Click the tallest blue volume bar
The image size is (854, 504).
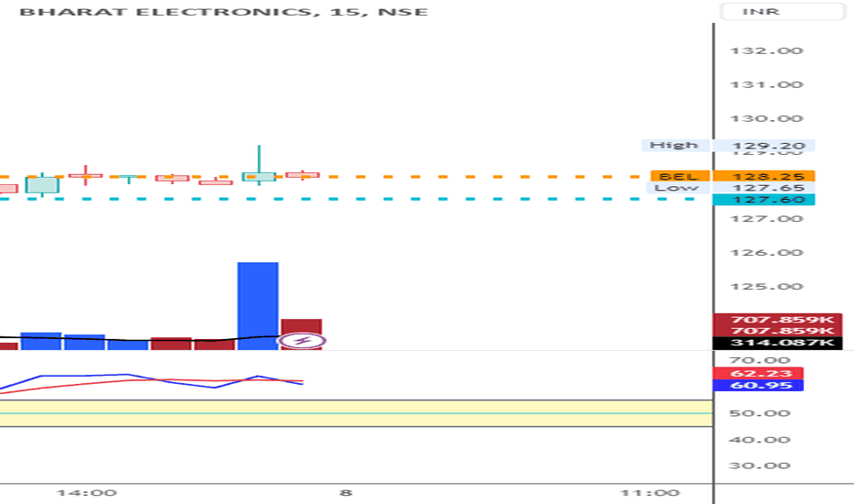[x=257, y=306]
